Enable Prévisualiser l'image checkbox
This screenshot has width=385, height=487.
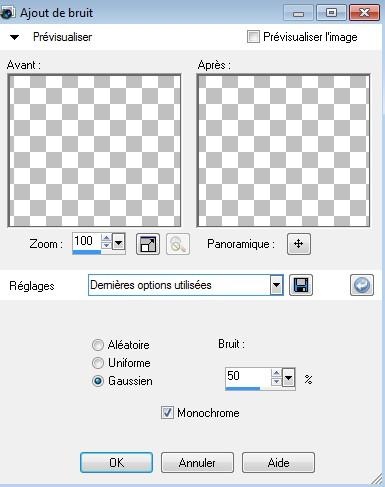[x=253, y=36]
